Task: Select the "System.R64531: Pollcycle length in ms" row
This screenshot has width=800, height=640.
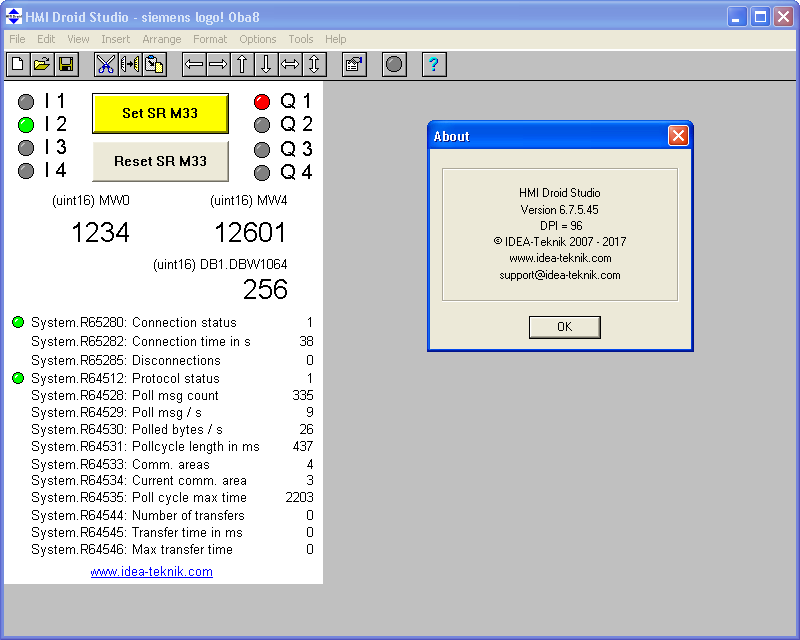Action: [172, 447]
